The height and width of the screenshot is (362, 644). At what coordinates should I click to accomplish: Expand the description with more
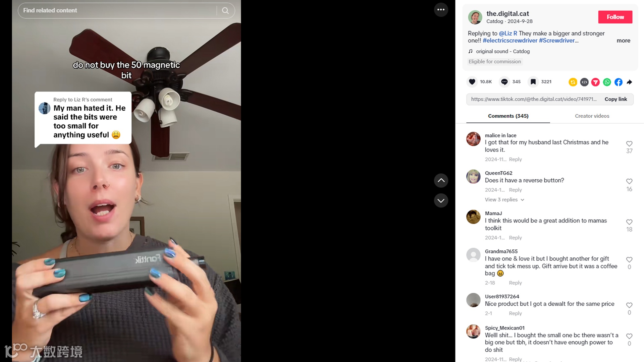click(623, 41)
